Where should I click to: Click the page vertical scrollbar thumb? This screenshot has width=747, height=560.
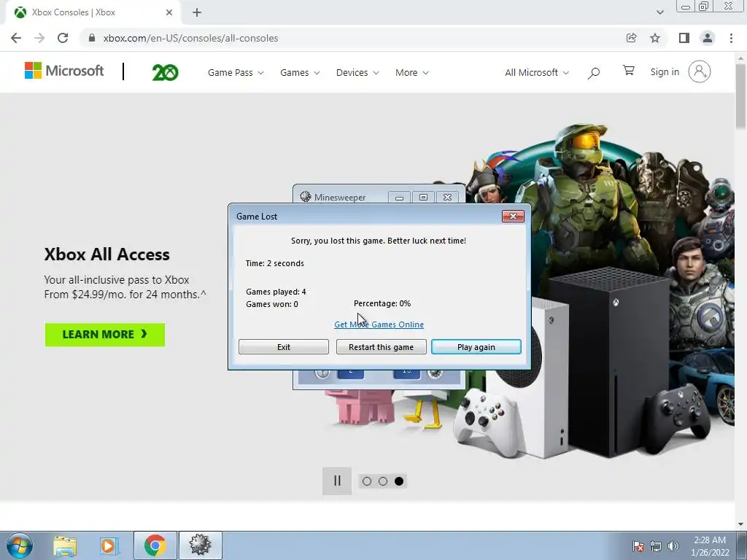point(740,96)
